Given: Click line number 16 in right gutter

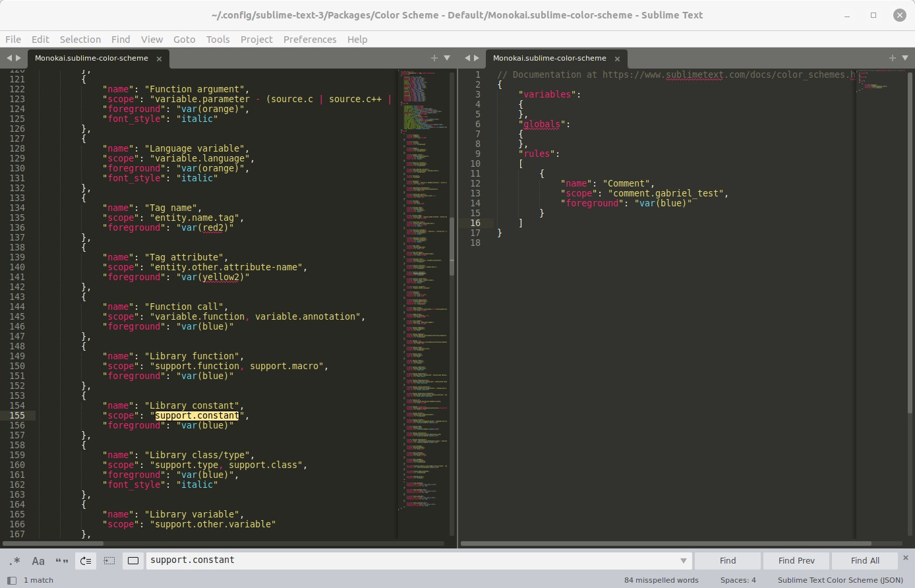Looking at the screenshot, I should [475, 223].
